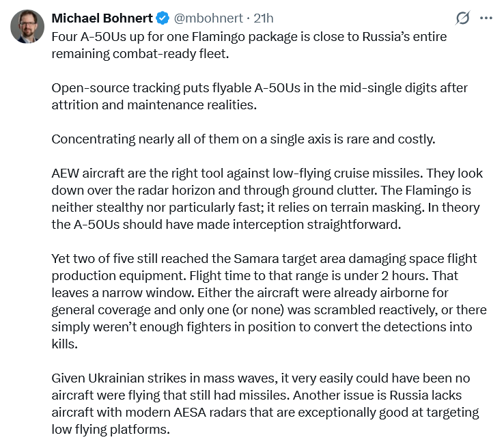Click the line "Concentrating nearly all of them"

point(243,139)
